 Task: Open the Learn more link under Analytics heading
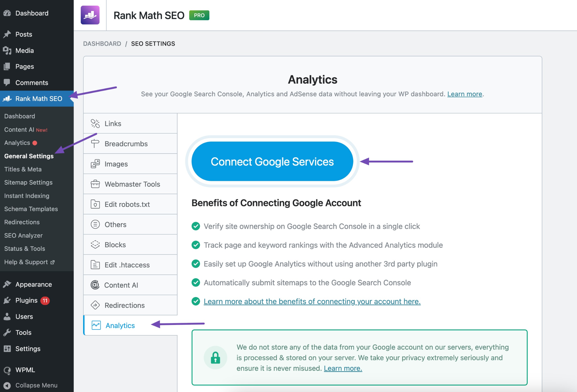tap(464, 94)
